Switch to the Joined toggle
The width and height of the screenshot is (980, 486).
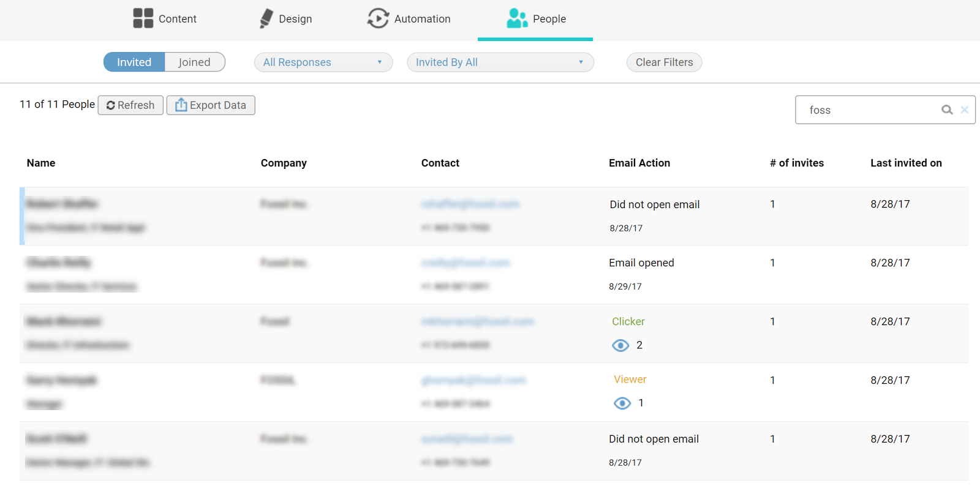click(x=194, y=62)
